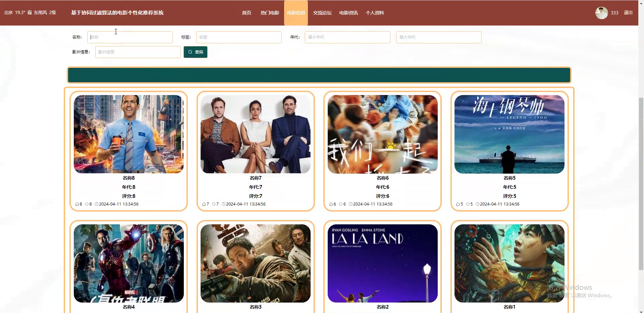Image resolution: width=644 pixels, height=313 pixels.
Task: Click the clock icon on 名称5 card
Action: tap(478, 204)
